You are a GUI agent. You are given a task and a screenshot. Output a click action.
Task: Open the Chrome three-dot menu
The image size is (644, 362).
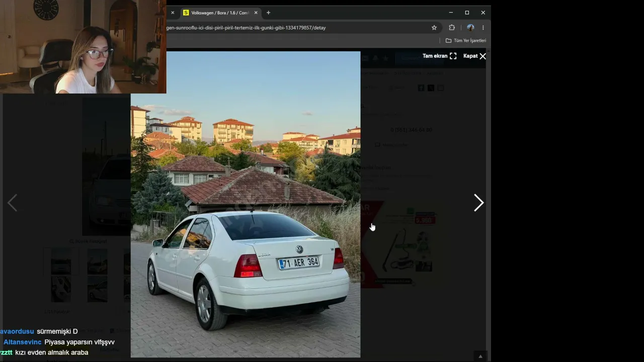[483, 28]
